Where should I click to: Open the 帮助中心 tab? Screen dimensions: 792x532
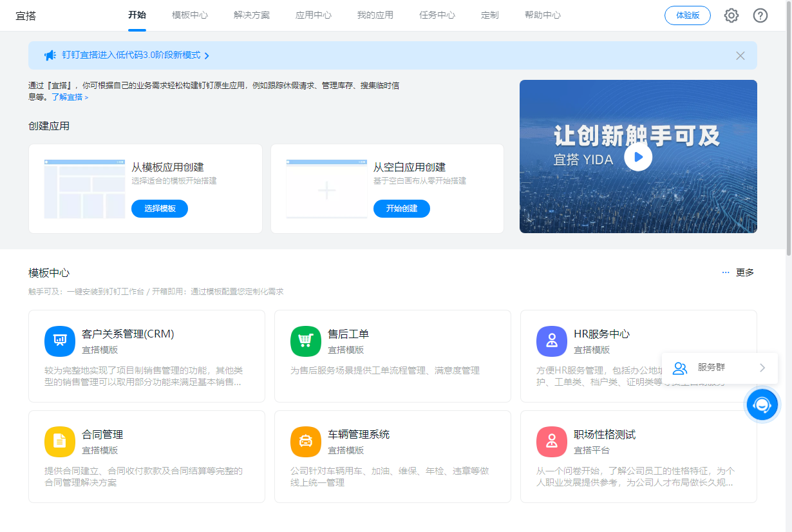click(543, 15)
